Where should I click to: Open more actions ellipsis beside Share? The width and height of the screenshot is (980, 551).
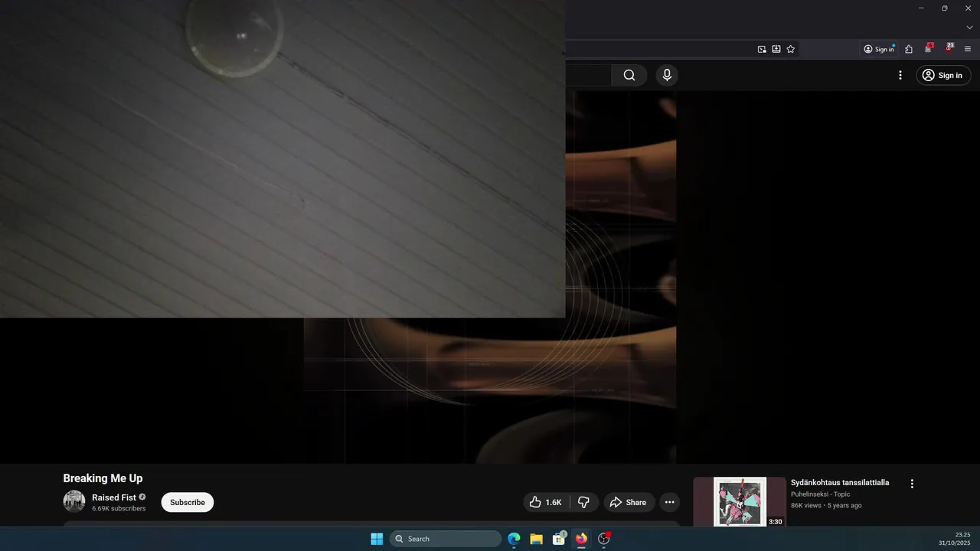click(x=670, y=502)
